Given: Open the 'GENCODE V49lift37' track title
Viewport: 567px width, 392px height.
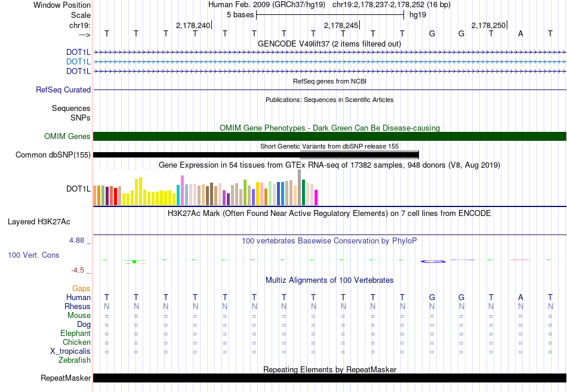Looking at the screenshot, I should coord(329,44).
